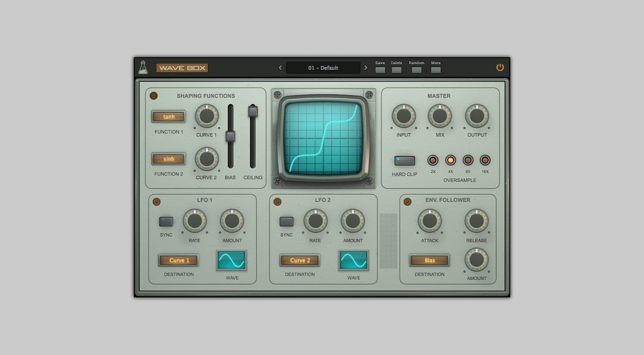Open the FUNCTION 1 tanh selector

click(169, 117)
